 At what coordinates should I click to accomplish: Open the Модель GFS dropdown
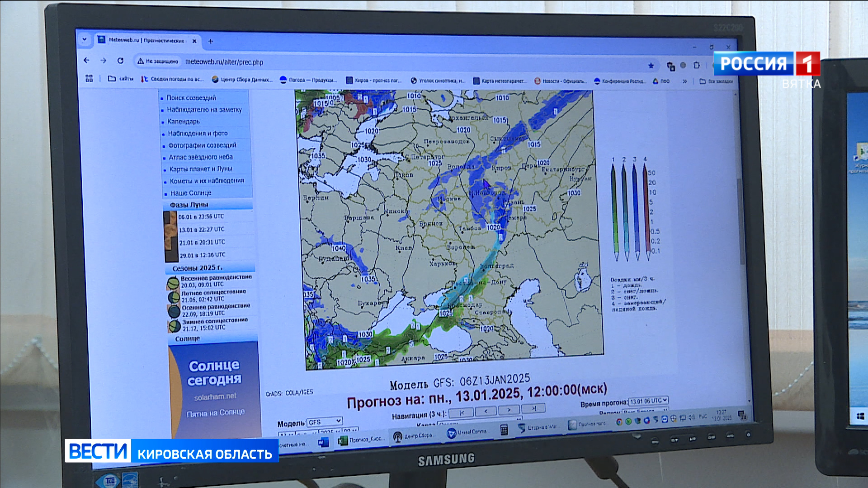(x=325, y=422)
